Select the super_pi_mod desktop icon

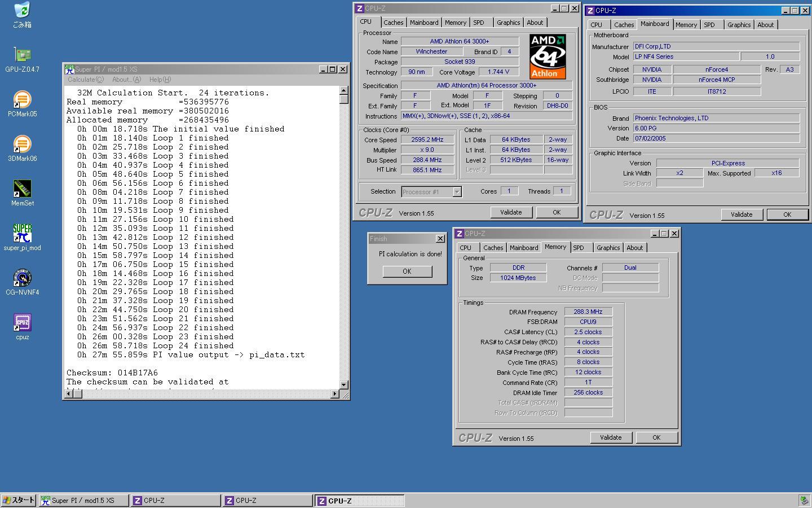(x=22, y=233)
